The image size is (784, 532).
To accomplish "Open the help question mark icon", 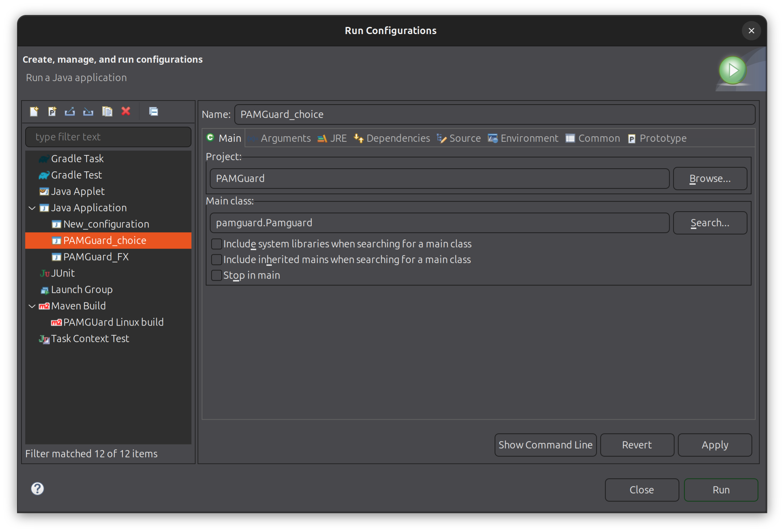I will pos(37,488).
